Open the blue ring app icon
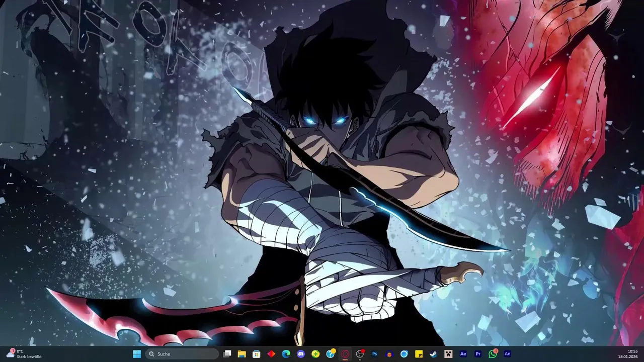Viewport: 644px width, 362px height. click(x=404, y=354)
